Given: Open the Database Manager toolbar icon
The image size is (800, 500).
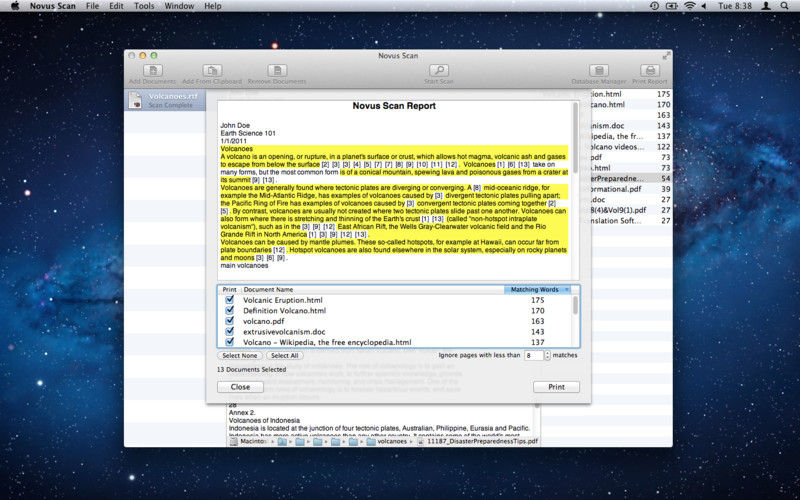Looking at the screenshot, I should [x=599, y=70].
